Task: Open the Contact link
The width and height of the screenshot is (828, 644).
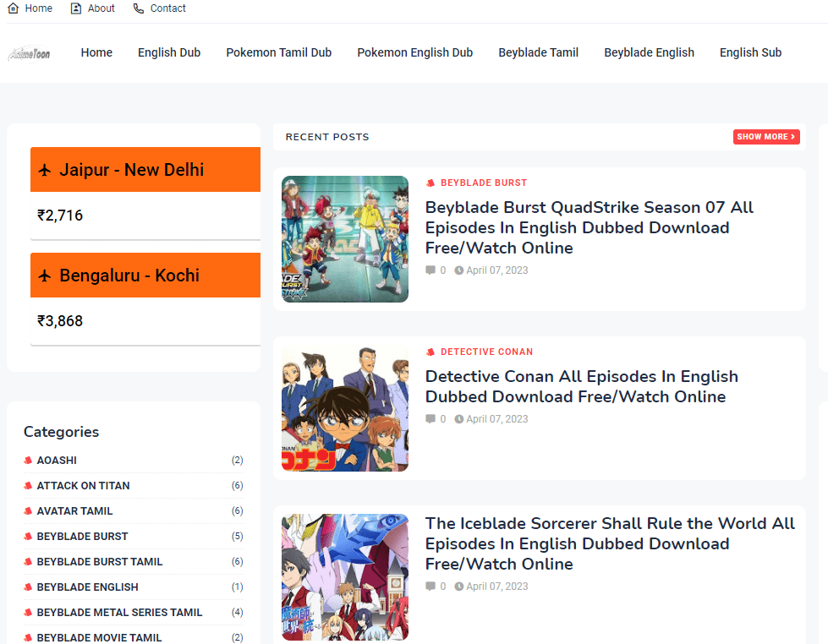Action: coord(168,8)
